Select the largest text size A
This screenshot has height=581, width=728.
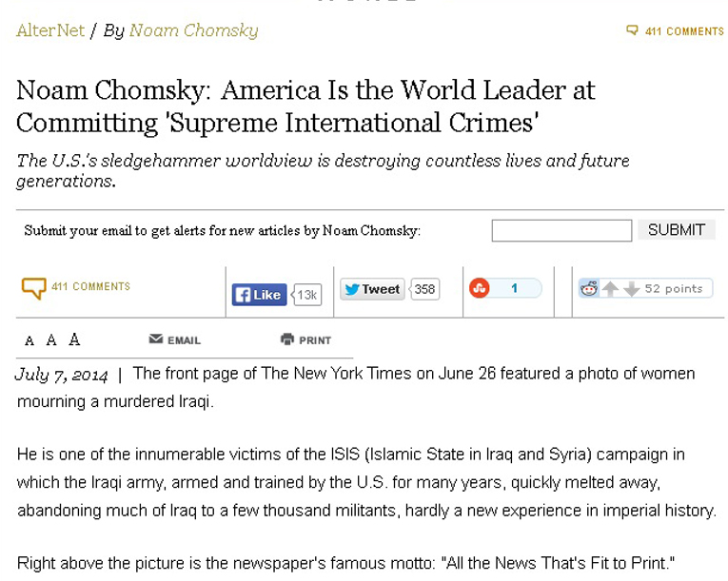74,339
